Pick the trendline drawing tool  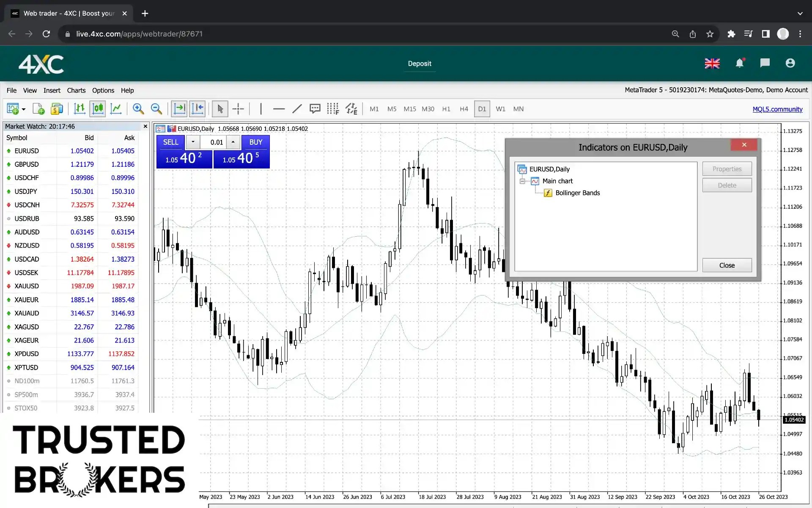click(x=297, y=109)
